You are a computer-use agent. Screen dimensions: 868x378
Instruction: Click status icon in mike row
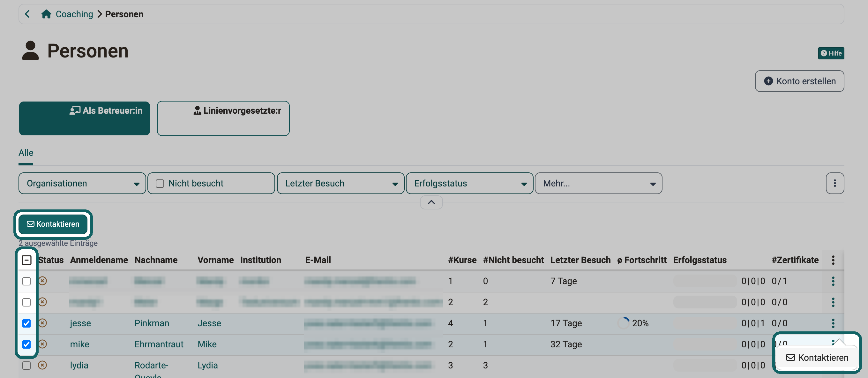[42, 344]
